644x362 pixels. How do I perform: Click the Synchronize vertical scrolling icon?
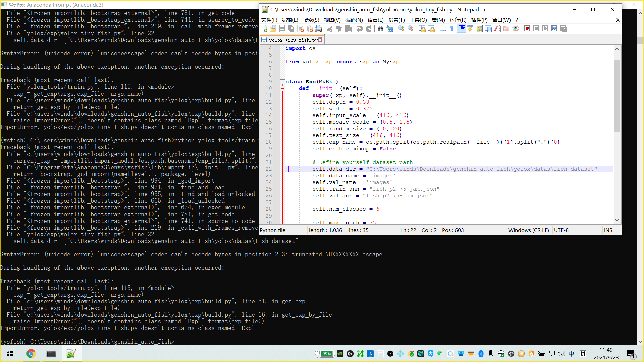(422, 29)
